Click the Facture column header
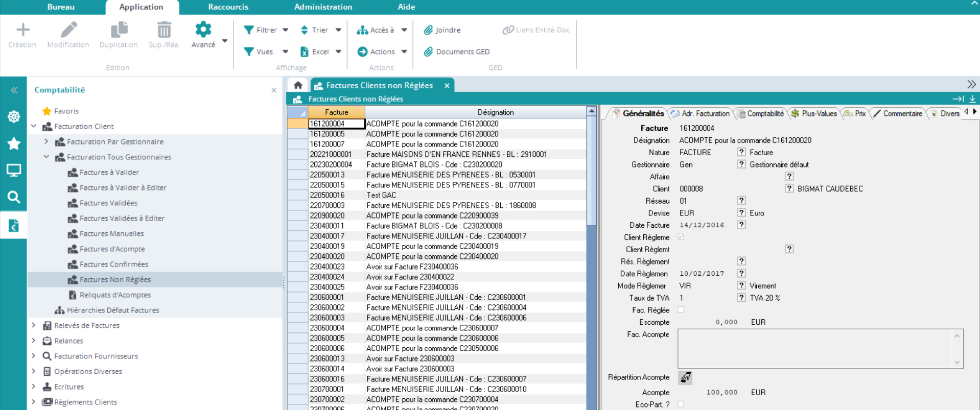The width and height of the screenshot is (980, 410). click(336, 112)
